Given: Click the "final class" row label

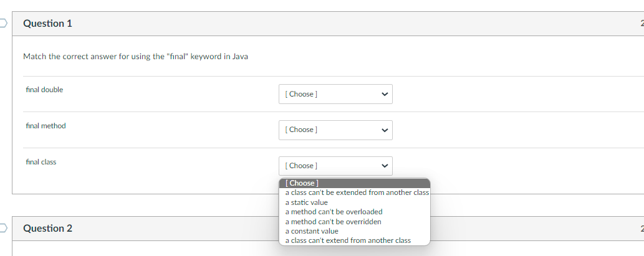Looking at the screenshot, I should coord(41,162).
